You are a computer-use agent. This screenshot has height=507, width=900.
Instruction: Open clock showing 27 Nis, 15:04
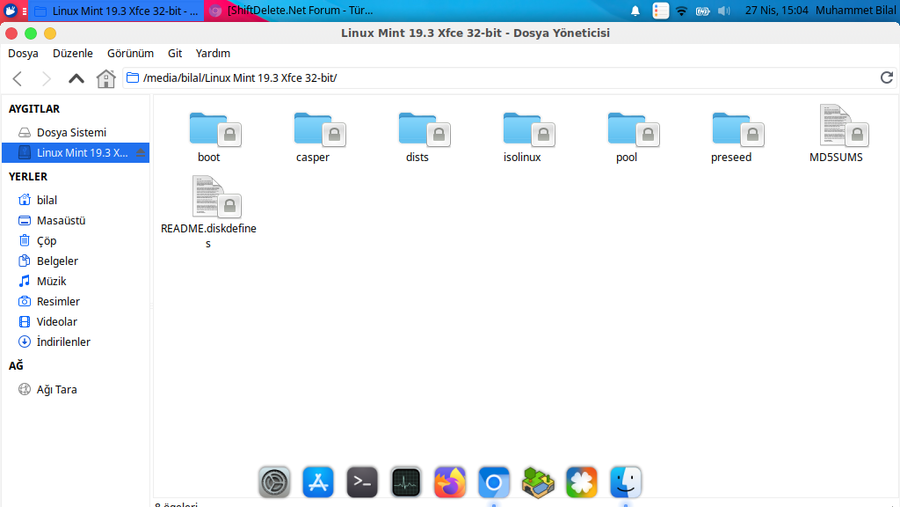click(x=776, y=10)
